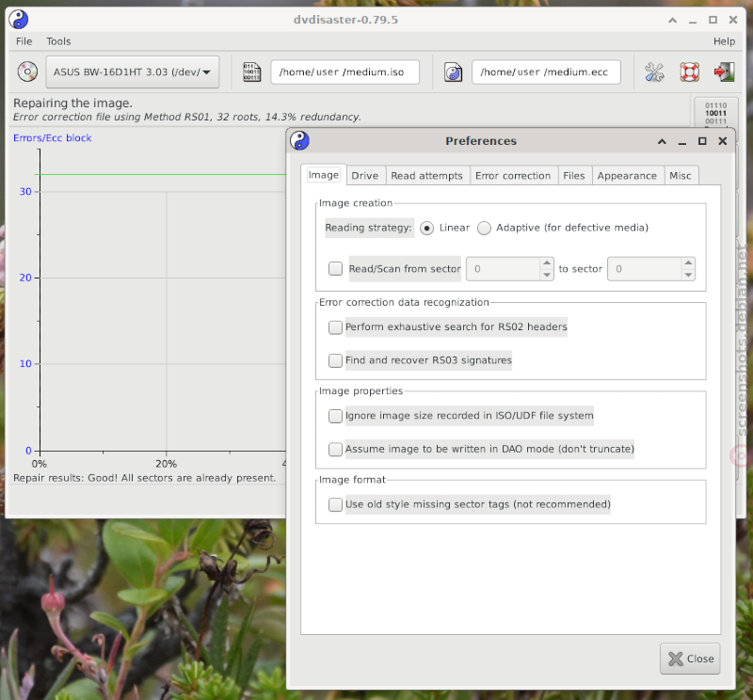Switch to the Appearance tab

pyautogui.click(x=627, y=176)
